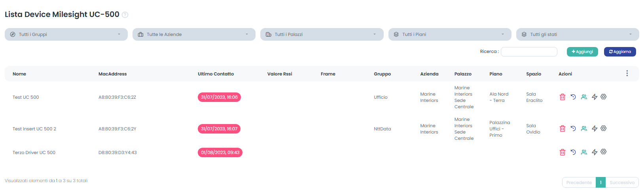
Task: Expand the Tutti i Palazzi dropdown
Action: 322,34
